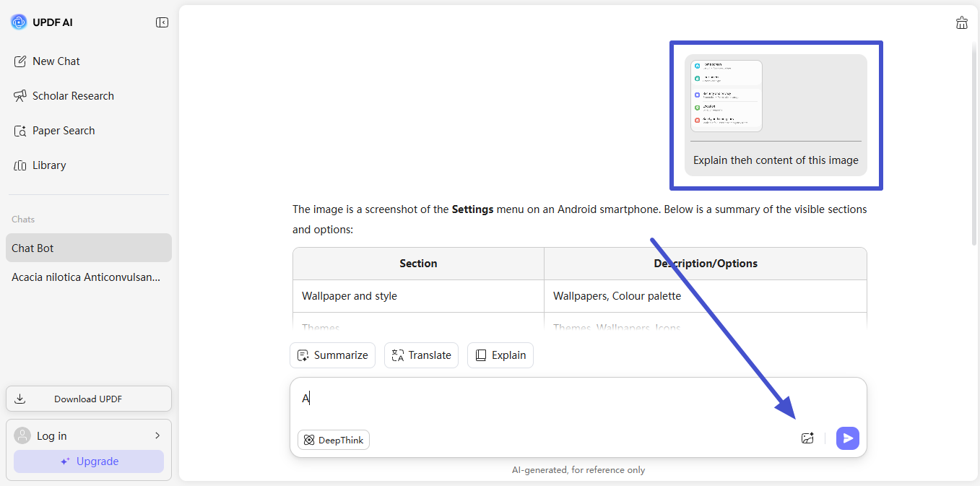Select the Chat Bot conversation
This screenshot has height=486, width=980.
89,248
